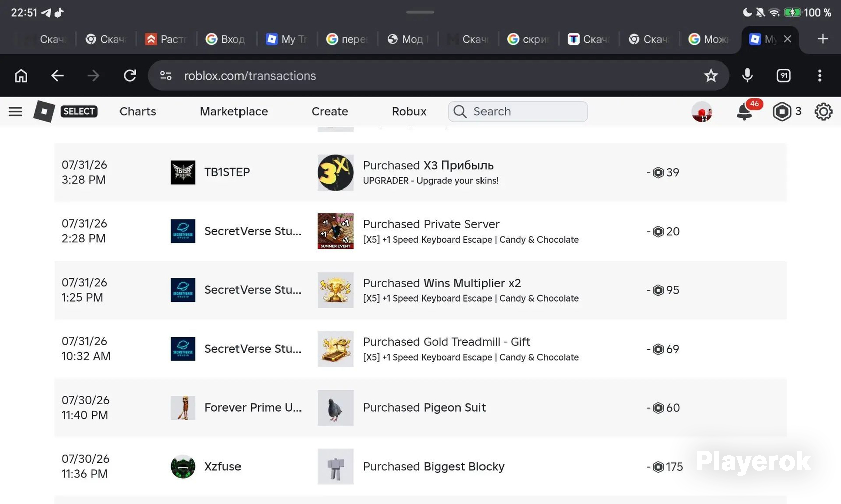The image size is (841, 504).
Task: Open the Marketplace menu item
Action: click(x=233, y=111)
